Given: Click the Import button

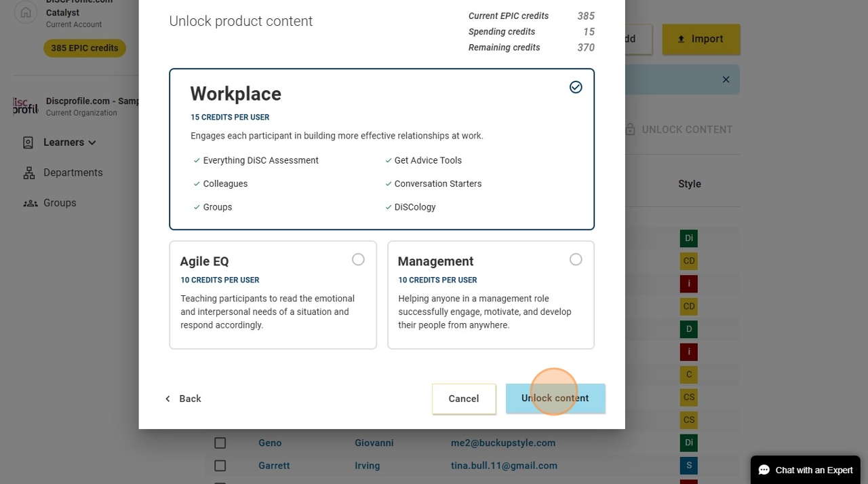Looking at the screenshot, I should click(701, 39).
